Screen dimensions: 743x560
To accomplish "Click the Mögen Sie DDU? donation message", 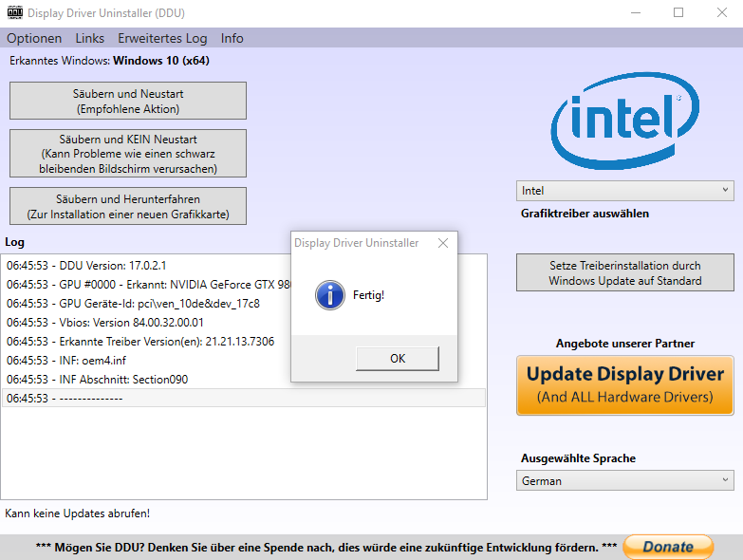I will pos(326,548).
